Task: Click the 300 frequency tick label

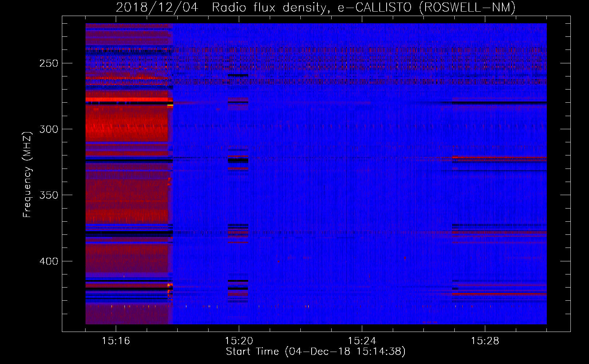Action: pyautogui.click(x=49, y=129)
